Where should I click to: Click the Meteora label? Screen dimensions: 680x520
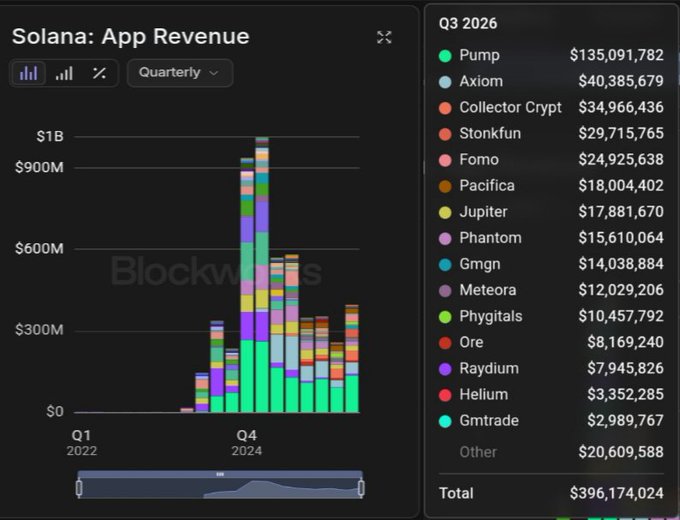pos(488,290)
